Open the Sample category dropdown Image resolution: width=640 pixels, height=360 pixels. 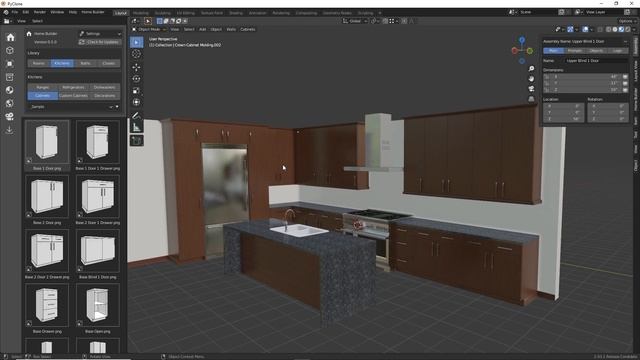tap(74, 107)
